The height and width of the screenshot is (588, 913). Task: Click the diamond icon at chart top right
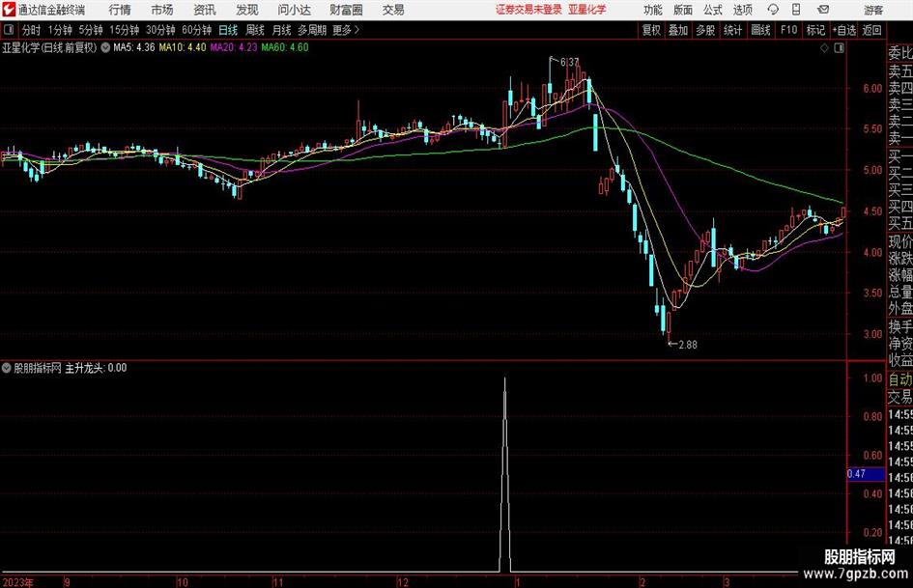click(x=824, y=48)
